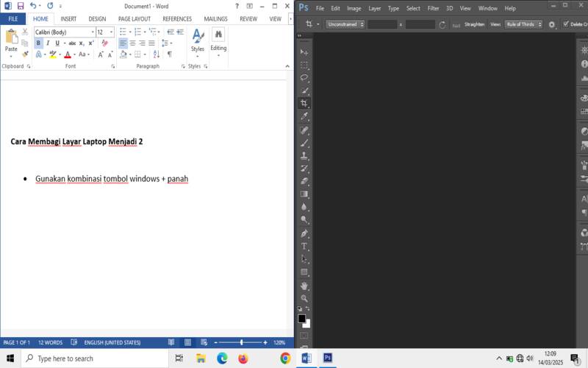The height and width of the screenshot is (368, 588).
Task: Click the Word zoom slider handle
Action: 242,342
